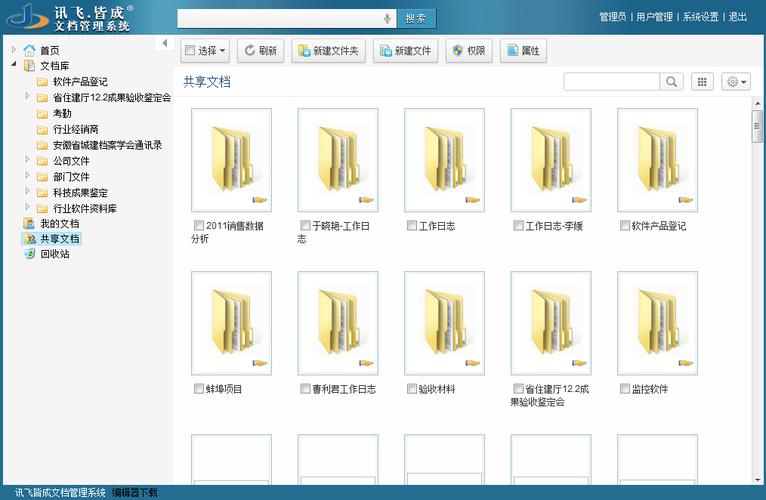This screenshot has height=500, width=766.
Task: Click the 文档库 library item in the tree
Action: point(54,66)
